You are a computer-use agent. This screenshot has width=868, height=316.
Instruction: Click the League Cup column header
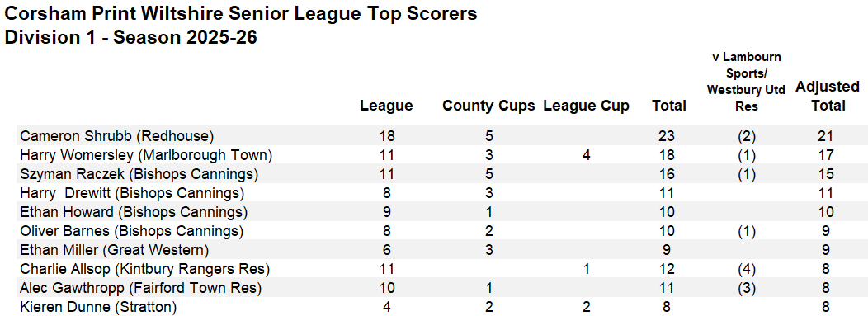pos(587,106)
